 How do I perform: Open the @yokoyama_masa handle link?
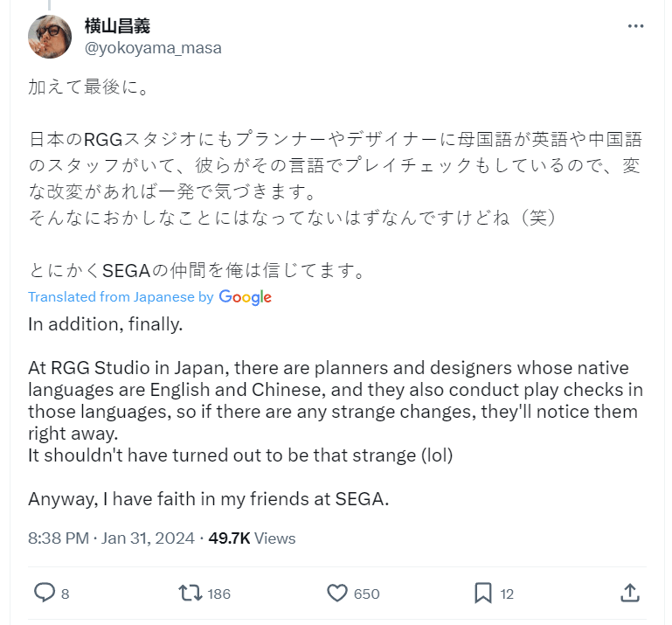153,48
